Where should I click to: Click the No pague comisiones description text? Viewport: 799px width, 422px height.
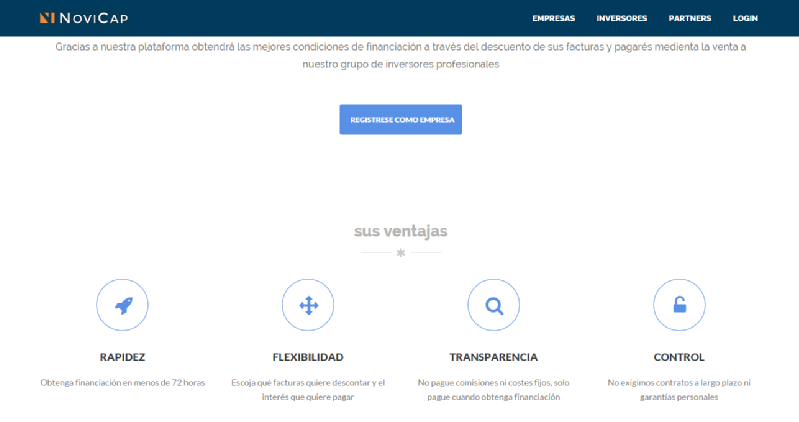pyautogui.click(x=493, y=389)
